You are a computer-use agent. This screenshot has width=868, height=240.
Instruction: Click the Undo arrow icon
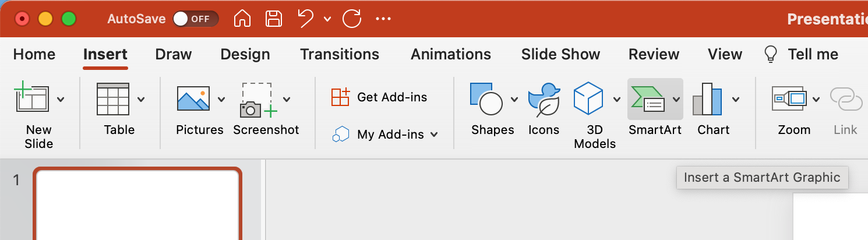tap(306, 19)
